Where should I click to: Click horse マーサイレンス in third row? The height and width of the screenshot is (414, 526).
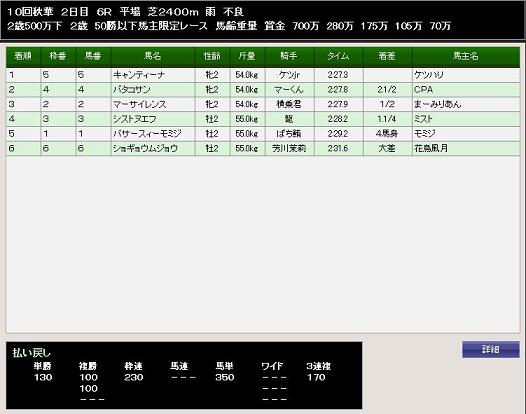(140, 104)
